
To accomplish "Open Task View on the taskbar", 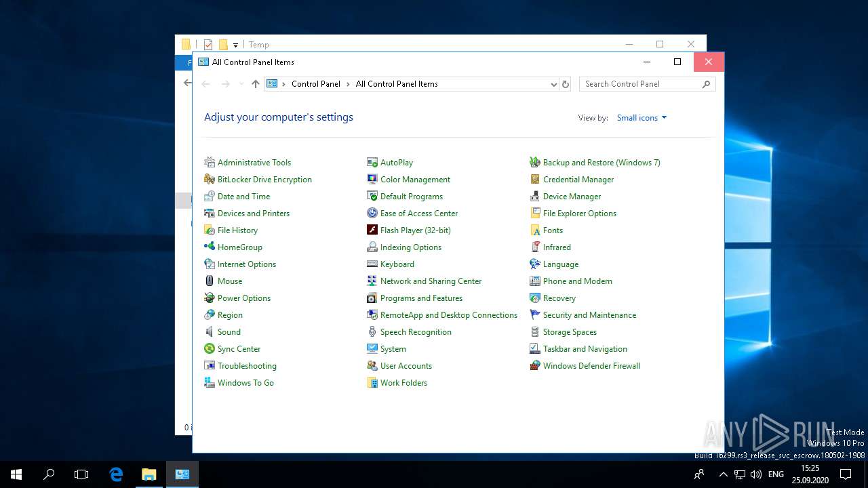I will (x=81, y=474).
